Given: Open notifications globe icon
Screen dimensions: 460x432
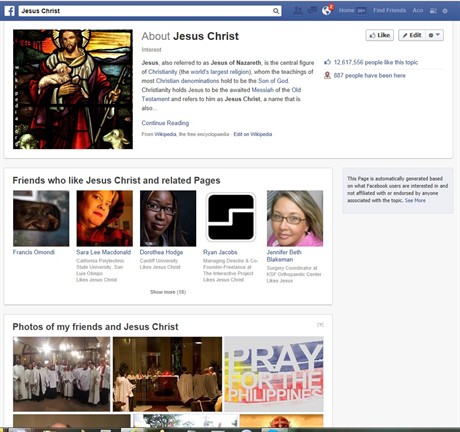Looking at the screenshot, I should tap(327, 11).
